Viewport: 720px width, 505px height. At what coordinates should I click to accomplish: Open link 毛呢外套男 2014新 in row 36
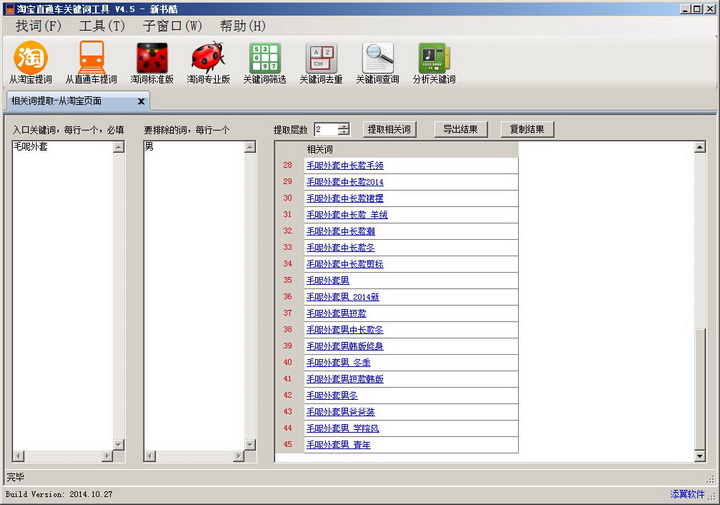(343, 297)
